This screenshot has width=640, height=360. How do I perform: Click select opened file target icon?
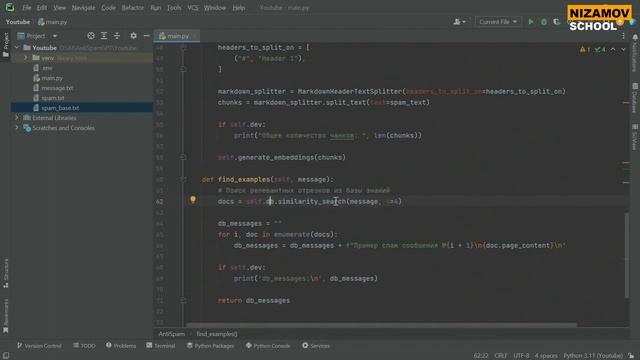coord(91,36)
